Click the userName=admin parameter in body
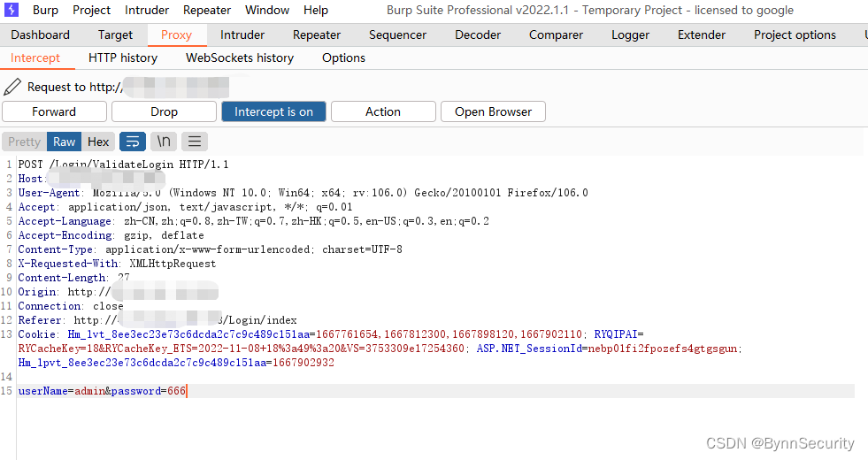868x460 pixels. click(61, 391)
